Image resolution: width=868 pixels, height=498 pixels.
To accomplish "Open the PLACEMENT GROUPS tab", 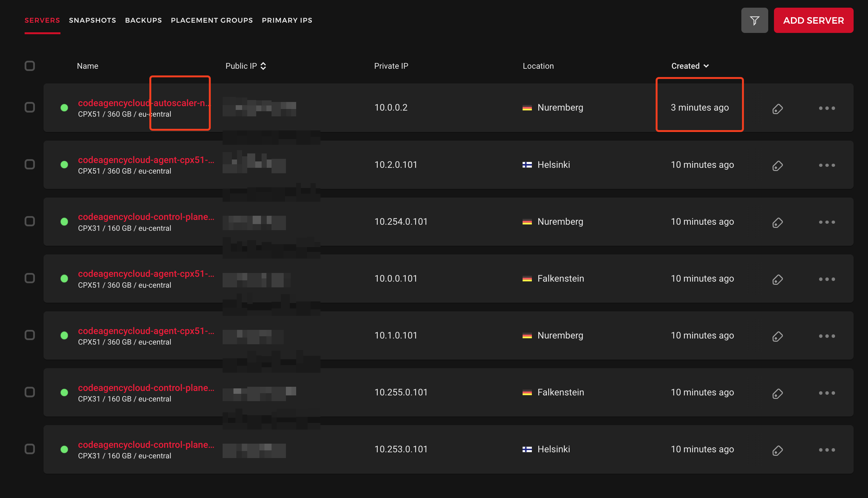I will pyautogui.click(x=211, y=20).
